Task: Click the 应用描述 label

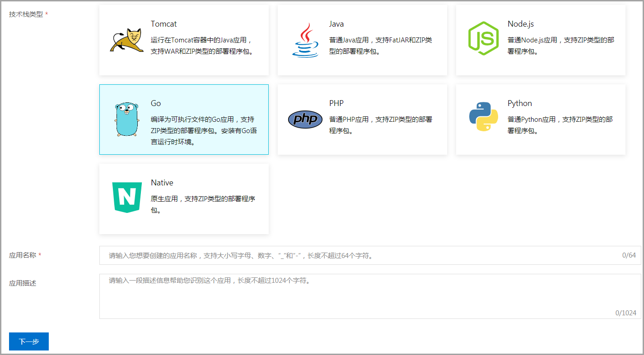Action: (23, 283)
